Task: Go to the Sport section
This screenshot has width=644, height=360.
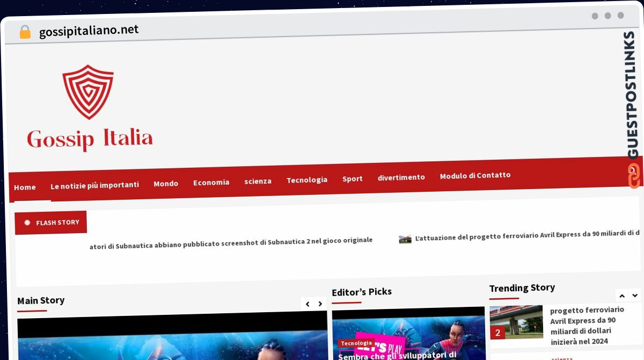Action: (x=353, y=179)
